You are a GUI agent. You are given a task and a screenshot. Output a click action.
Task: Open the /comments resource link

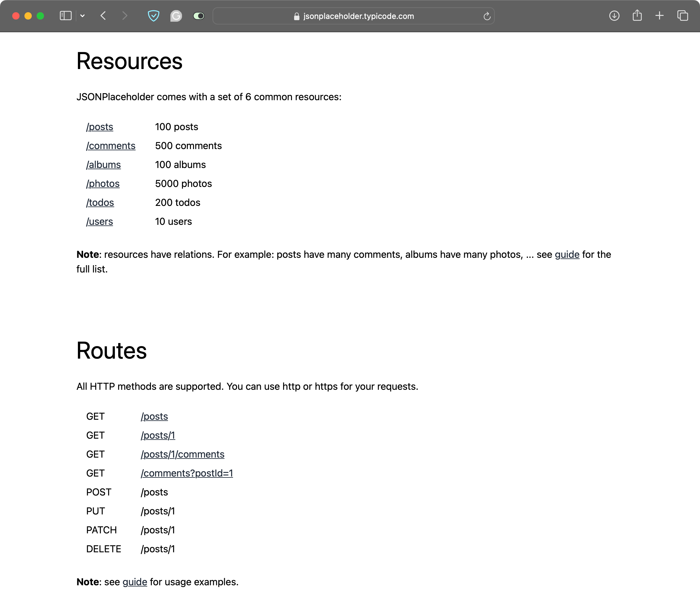111,146
